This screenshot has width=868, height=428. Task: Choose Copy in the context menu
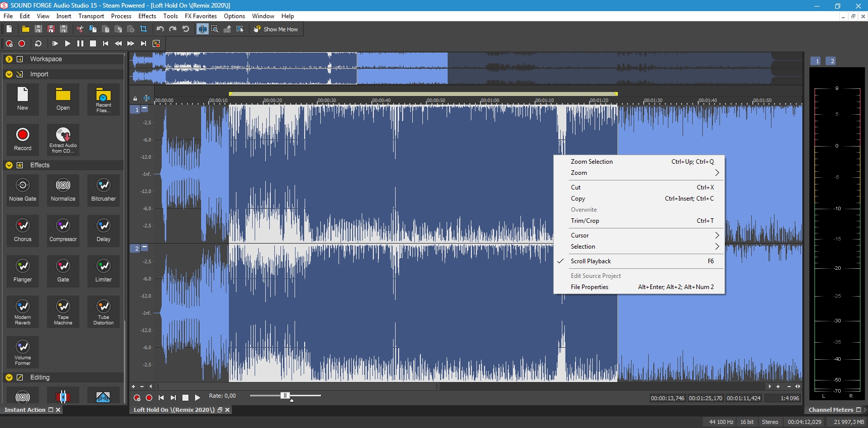[x=639, y=199]
